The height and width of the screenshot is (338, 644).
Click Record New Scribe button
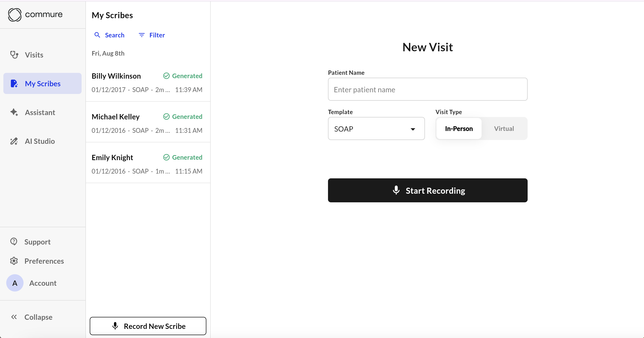coord(148,326)
